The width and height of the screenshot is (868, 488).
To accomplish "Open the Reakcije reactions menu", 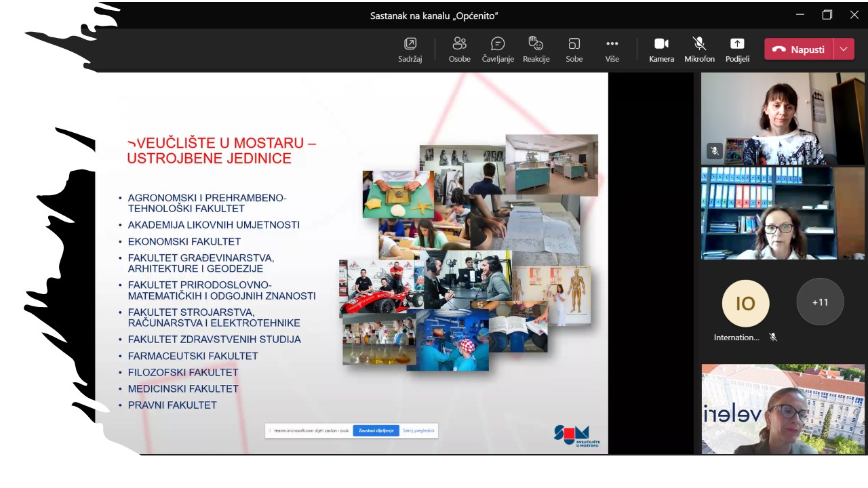I will click(x=536, y=49).
